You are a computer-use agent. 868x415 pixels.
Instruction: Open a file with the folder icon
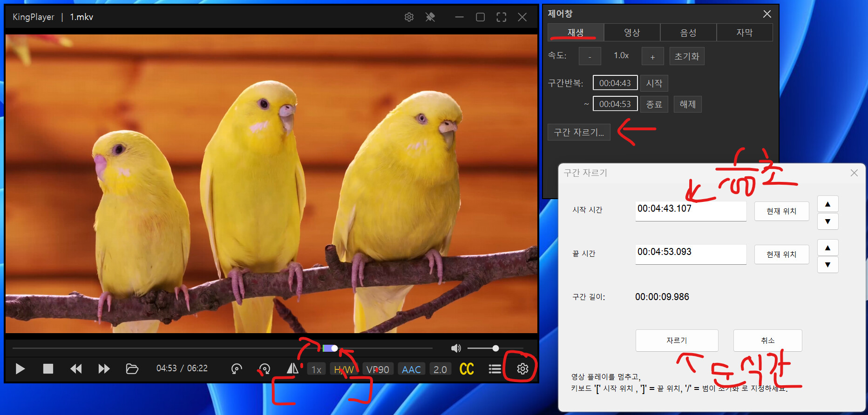[132, 369]
